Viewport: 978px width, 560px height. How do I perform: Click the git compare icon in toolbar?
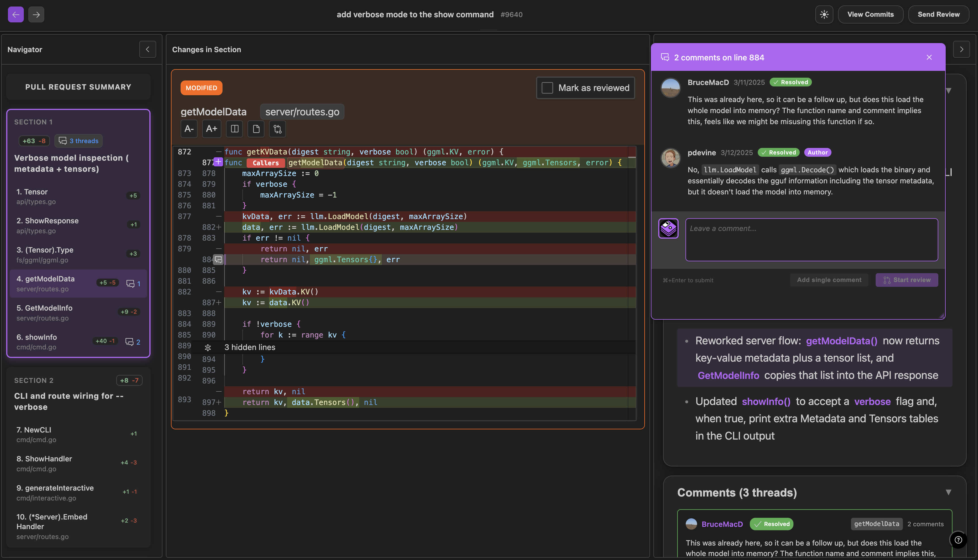278,129
